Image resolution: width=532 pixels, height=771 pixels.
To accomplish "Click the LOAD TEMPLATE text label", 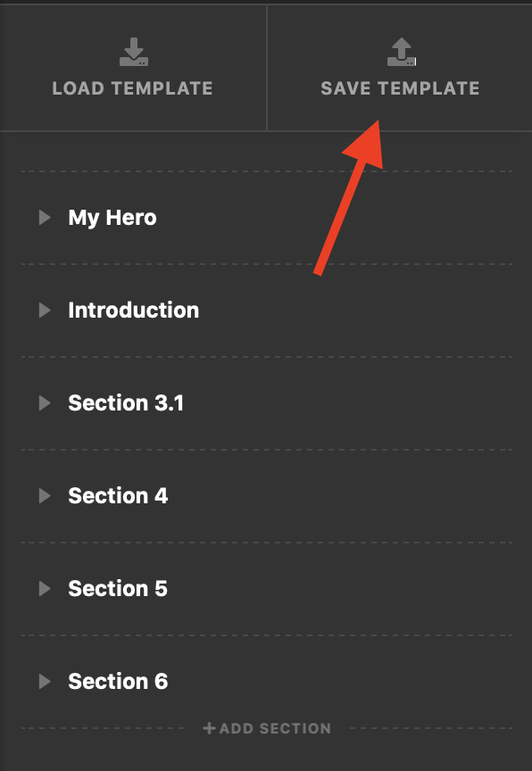I will (133, 88).
